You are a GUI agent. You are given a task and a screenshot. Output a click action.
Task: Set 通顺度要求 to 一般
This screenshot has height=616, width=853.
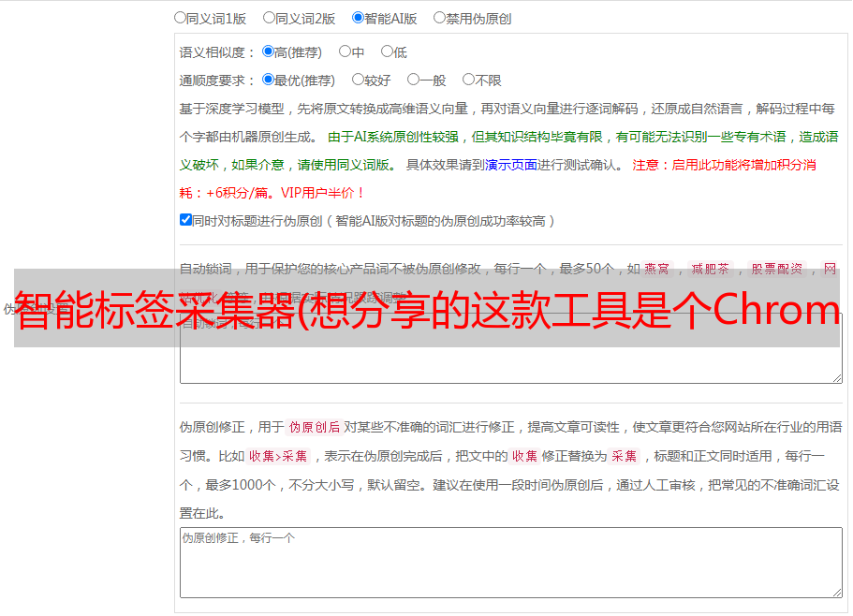414,80
